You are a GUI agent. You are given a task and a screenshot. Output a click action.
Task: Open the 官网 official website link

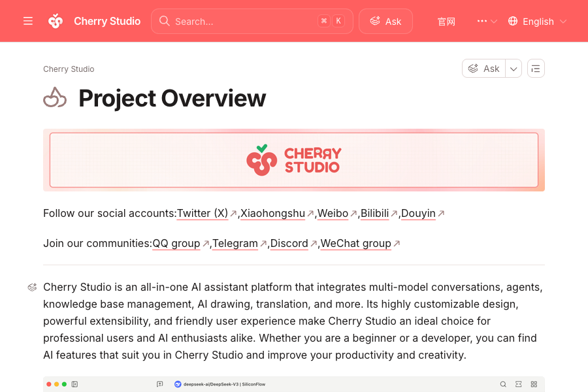[446, 22]
